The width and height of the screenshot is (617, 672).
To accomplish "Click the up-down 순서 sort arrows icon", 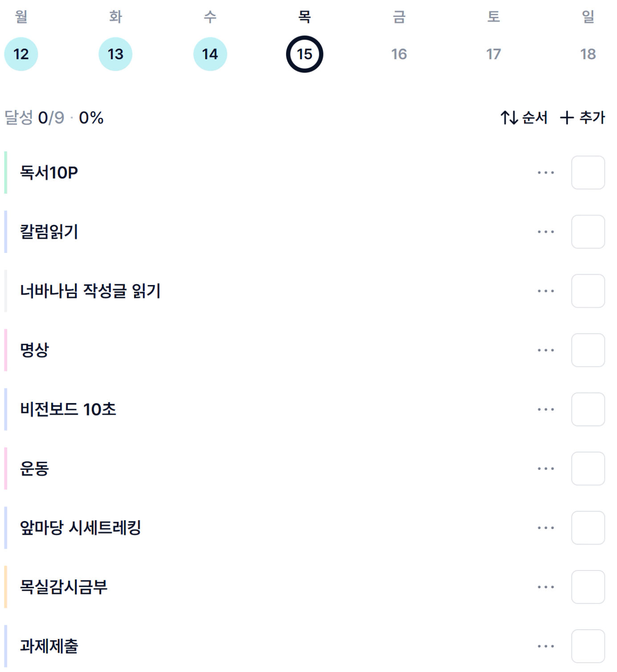I will click(509, 118).
